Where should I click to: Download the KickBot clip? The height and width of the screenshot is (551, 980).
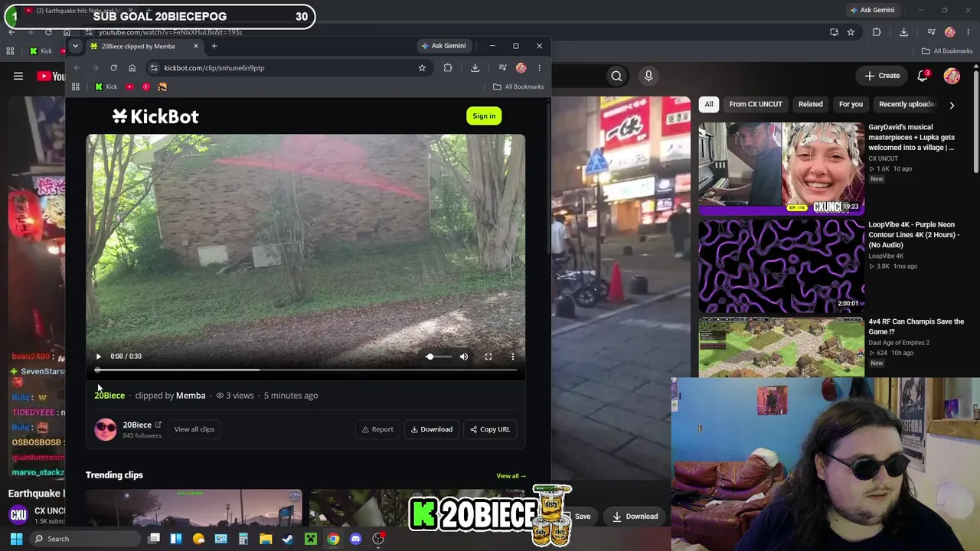432,429
